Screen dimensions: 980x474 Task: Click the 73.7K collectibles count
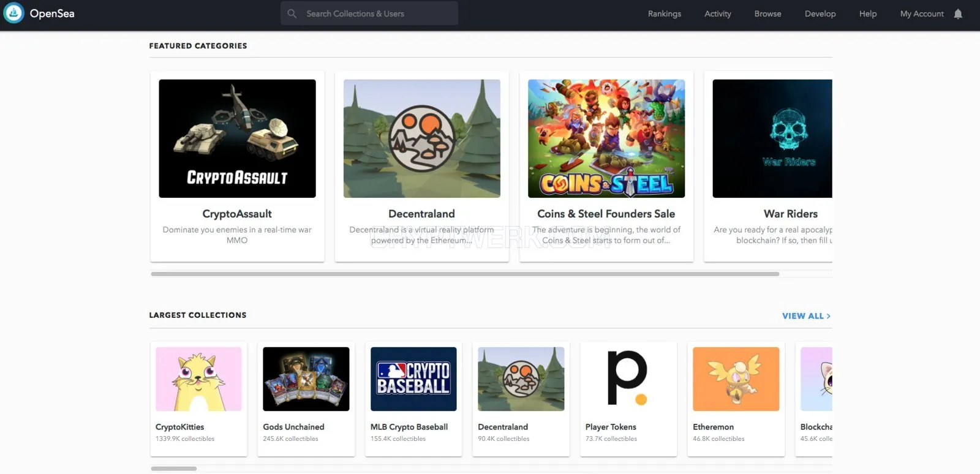[x=611, y=439]
